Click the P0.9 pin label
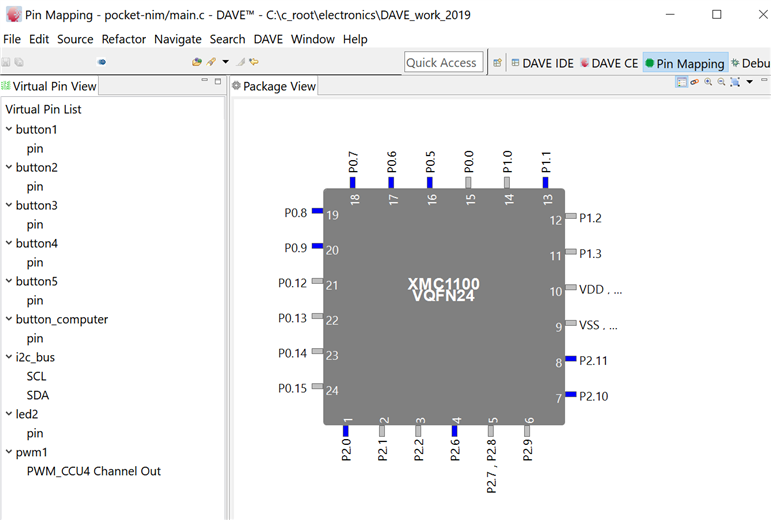This screenshot has width=771, height=520. (296, 248)
